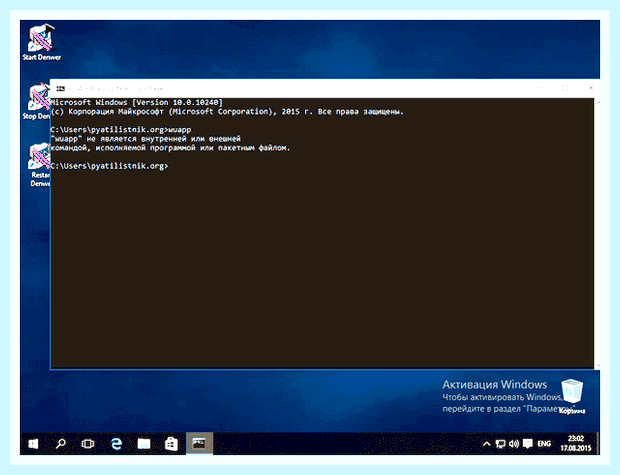Click Show desktop strip on taskbar edge

click(x=598, y=444)
